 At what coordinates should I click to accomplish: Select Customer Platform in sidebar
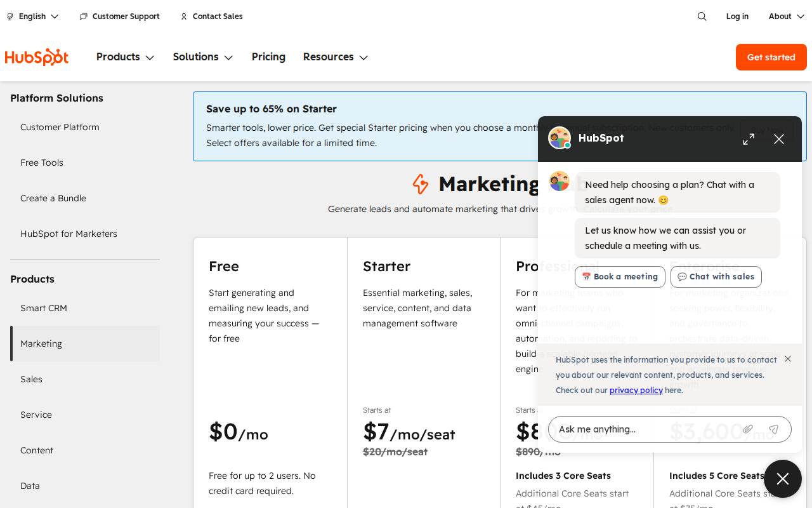tap(85, 127)
